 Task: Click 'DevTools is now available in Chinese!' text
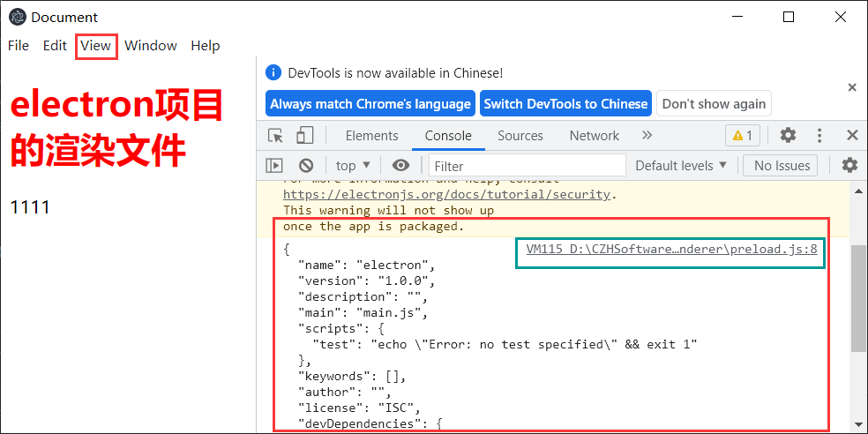pos(395,72)
